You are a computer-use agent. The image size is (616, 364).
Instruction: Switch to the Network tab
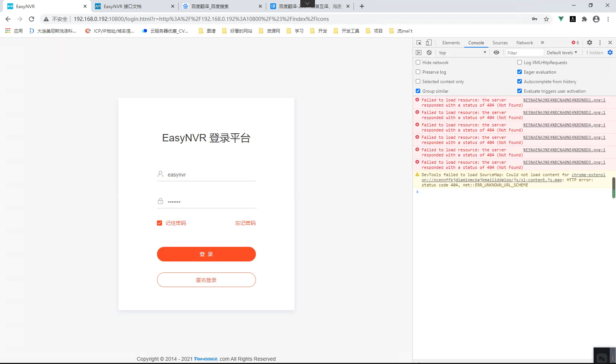pos(525,42)
